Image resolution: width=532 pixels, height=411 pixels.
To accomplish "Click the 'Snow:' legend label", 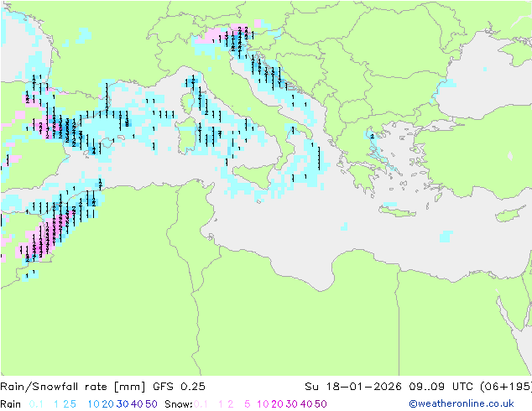I will click(x=179, y=404).
